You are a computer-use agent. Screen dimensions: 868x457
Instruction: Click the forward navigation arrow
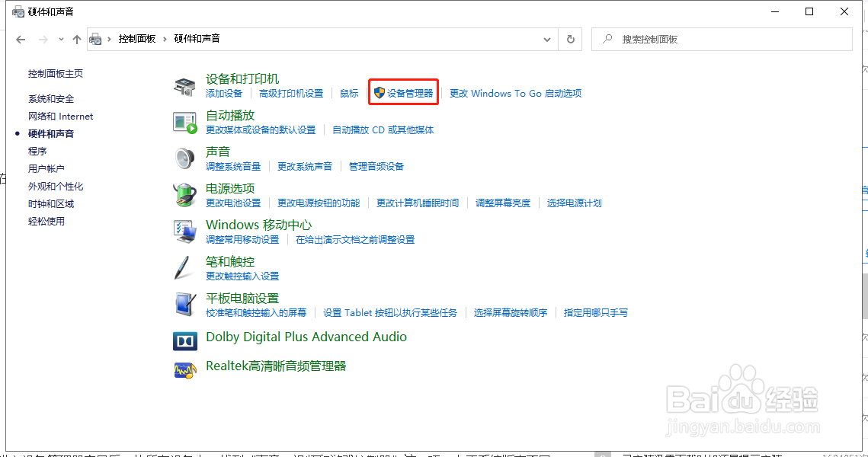43,40
